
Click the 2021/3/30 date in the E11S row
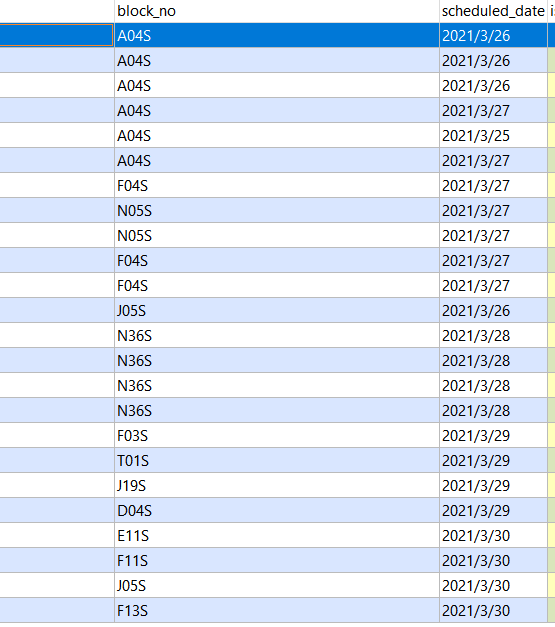493,535
